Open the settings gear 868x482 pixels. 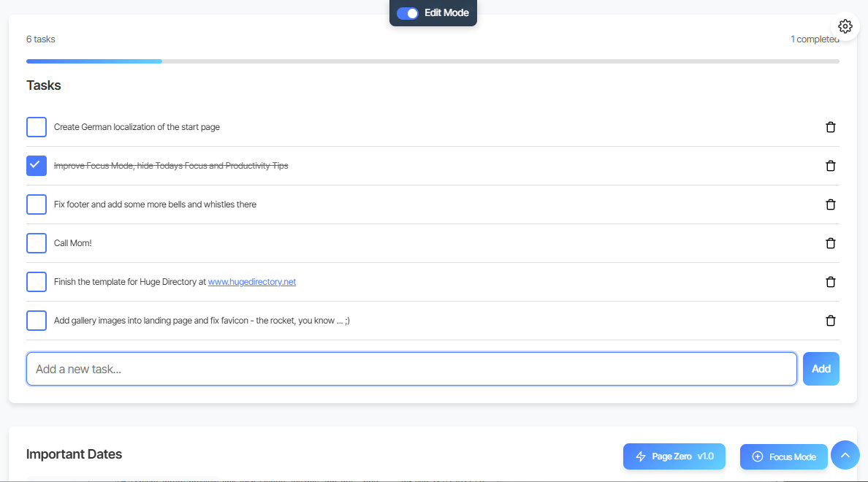tap(845, 26)
